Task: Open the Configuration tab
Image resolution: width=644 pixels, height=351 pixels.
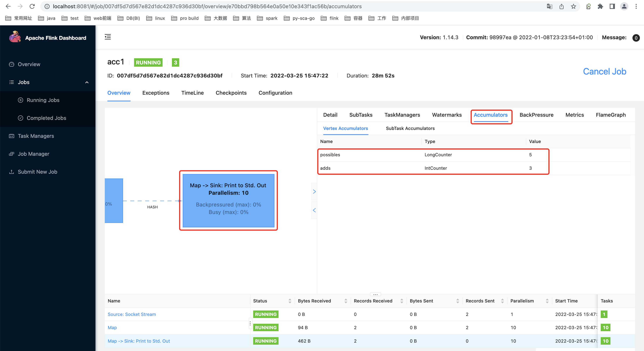Action: pos(275,93)
